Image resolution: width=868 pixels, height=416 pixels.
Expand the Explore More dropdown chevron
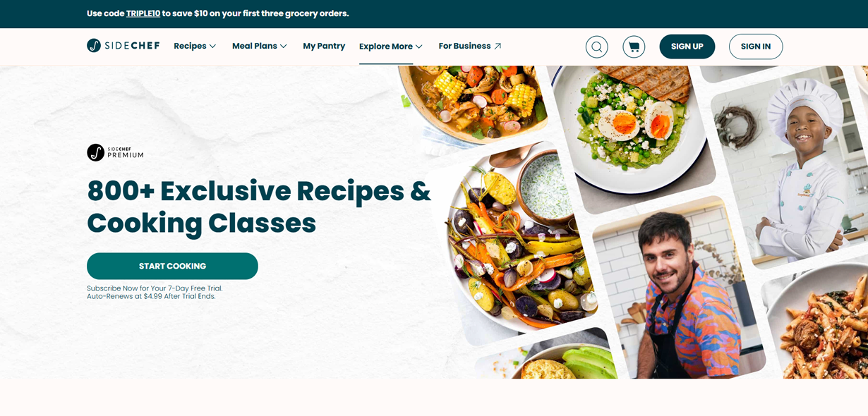click(x=418, y=47)
